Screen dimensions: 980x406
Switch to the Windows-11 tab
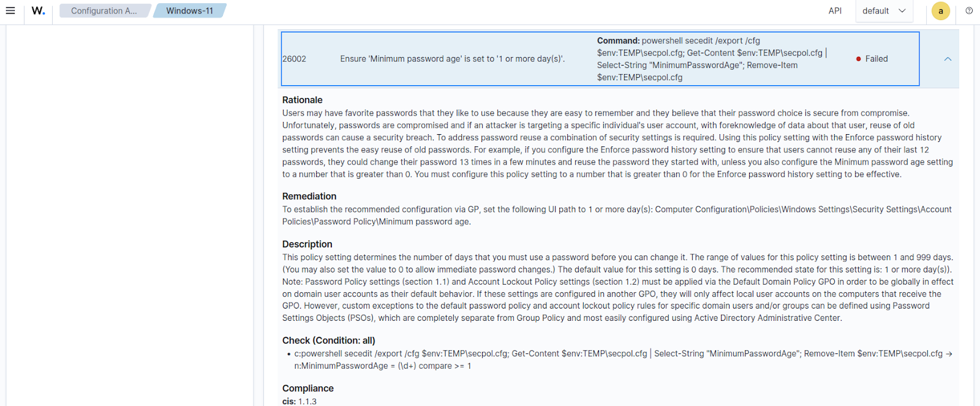[x=189, y=10]
